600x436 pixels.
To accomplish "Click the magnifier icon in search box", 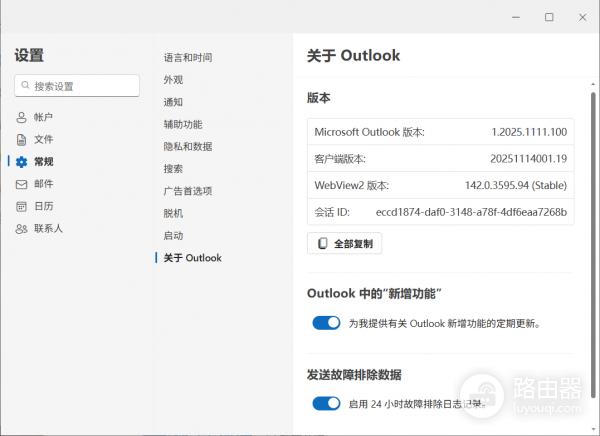I will pos(25,85).
